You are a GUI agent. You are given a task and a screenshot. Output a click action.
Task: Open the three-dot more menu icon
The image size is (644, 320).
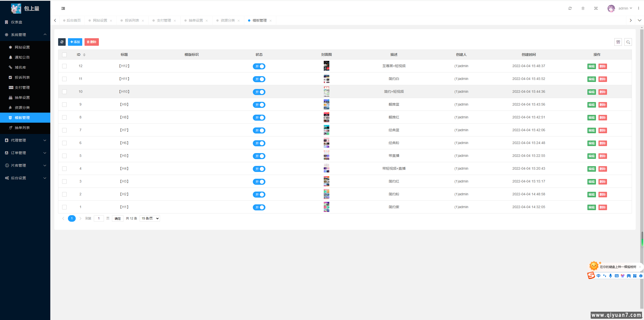[x=638, y=8]
